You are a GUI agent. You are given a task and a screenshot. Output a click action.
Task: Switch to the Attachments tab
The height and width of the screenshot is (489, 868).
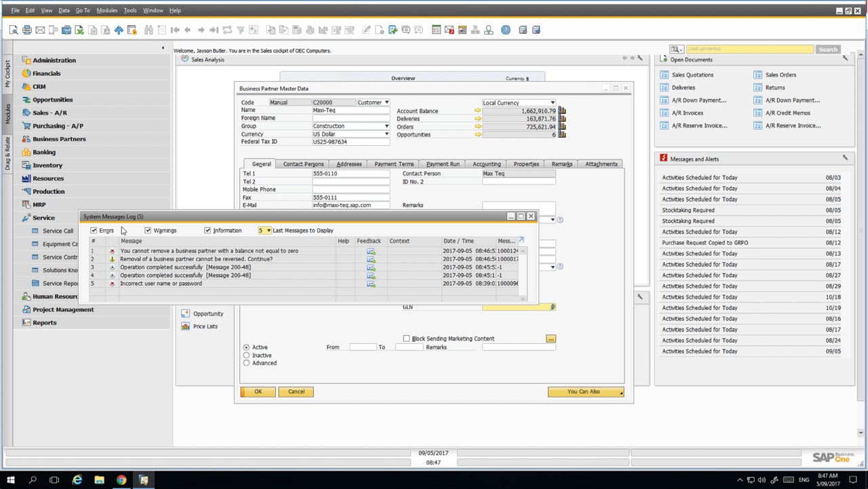[601, 163]
